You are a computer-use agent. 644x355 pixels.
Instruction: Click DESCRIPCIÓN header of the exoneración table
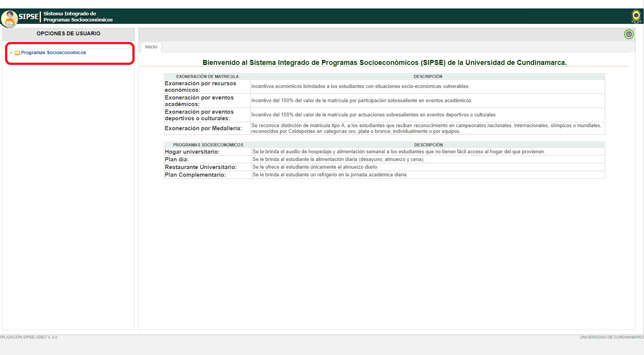click(x=428, y=76)
